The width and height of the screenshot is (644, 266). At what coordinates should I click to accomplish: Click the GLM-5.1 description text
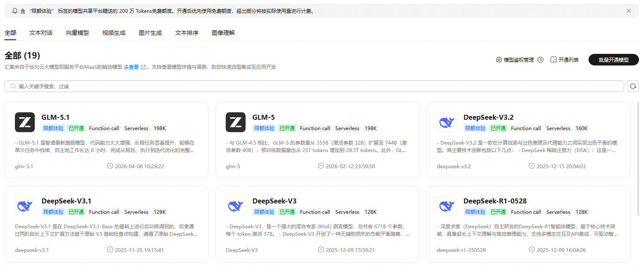click(x=105, y=146)
